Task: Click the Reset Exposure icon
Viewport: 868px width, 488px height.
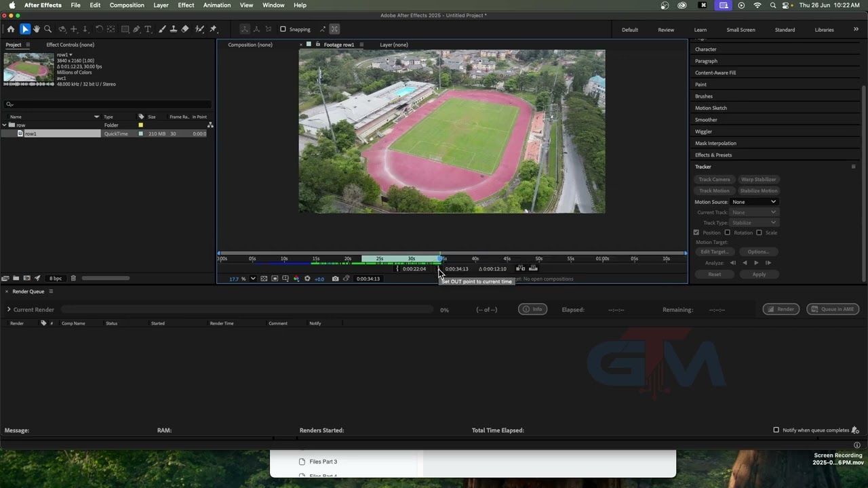Action: coord(307,279)
